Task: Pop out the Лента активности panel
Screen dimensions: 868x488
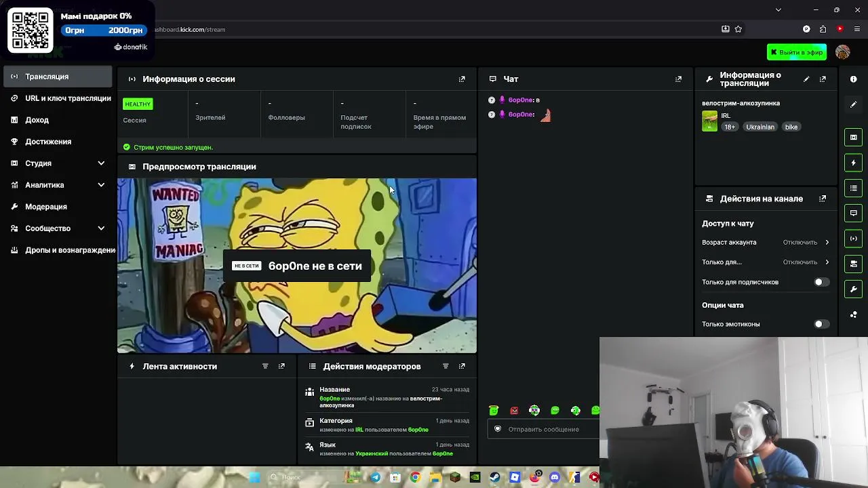Action: pos(281,366)
